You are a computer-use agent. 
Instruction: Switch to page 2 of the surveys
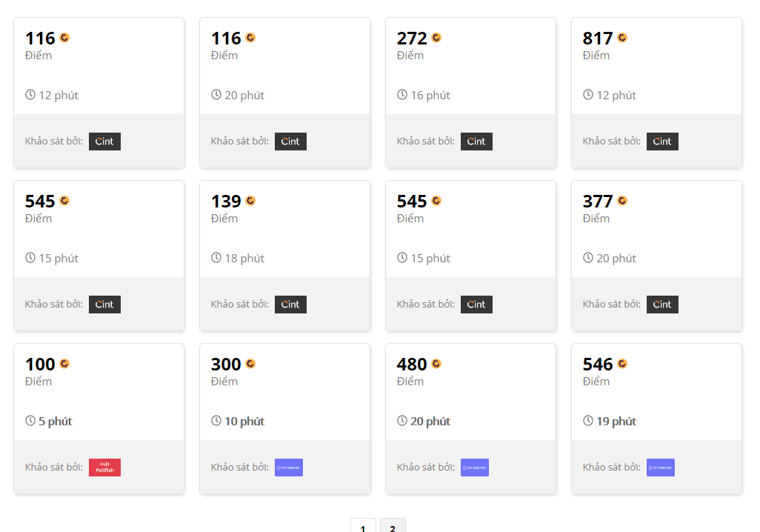pos(393,528)
